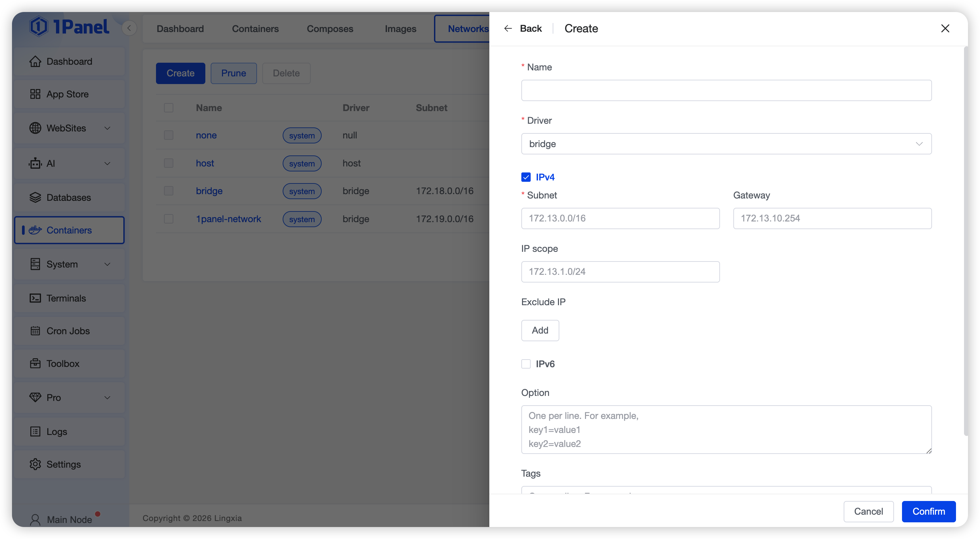Open the Driver bridge dropdown
980x539 pixels.
[726, 144]
